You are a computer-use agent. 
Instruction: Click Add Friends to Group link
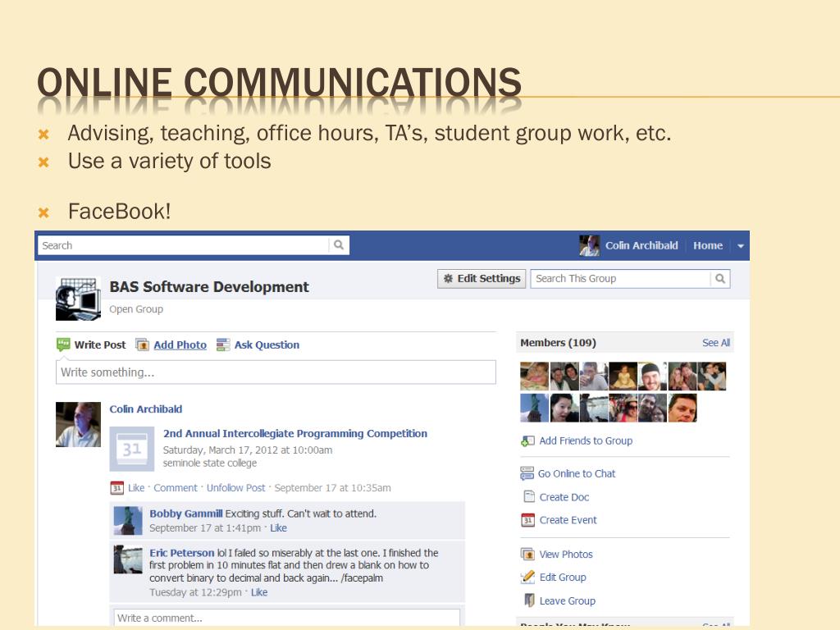click(x=586, y=441)
